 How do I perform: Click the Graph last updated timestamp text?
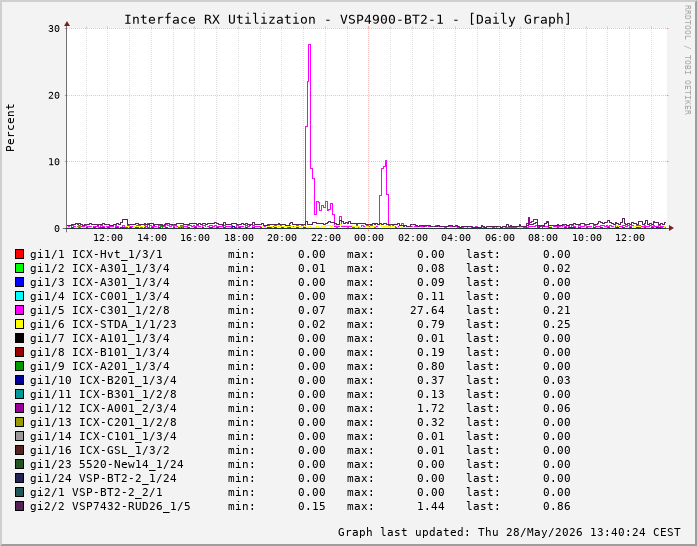(509, 532)
